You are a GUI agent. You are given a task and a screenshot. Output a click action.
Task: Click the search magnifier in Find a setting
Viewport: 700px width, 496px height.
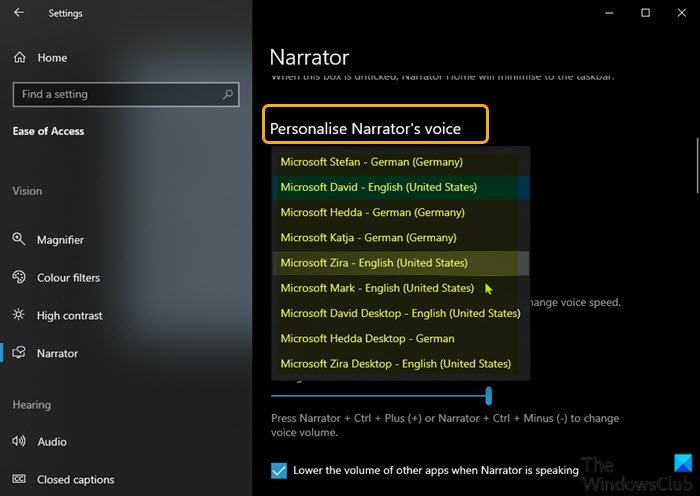(227, 94)
